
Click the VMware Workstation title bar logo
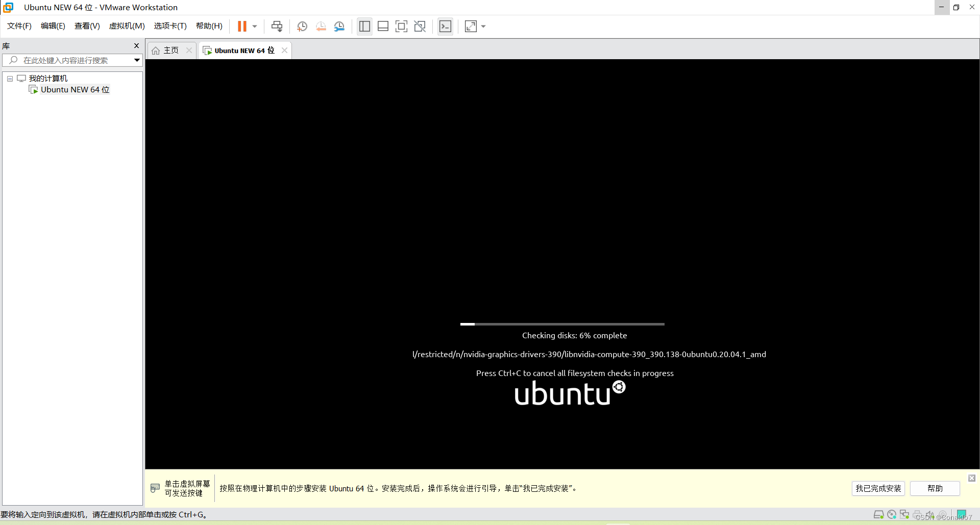[8, 7]
